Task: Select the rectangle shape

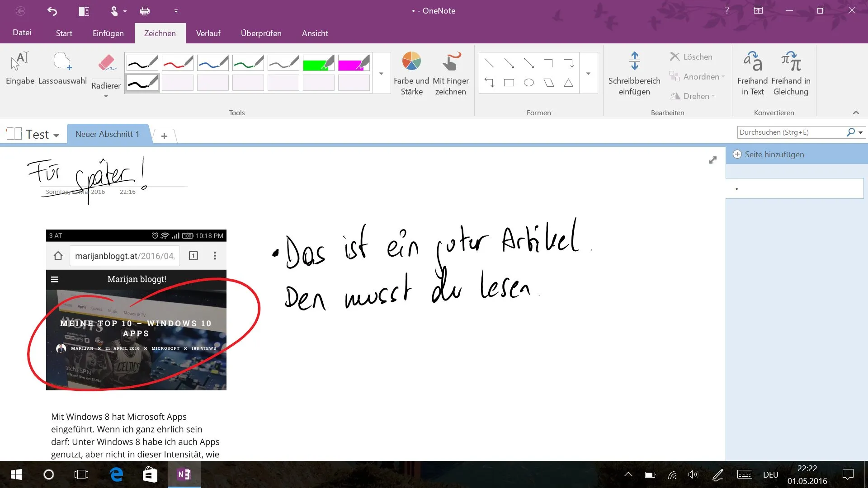Action: tap(509, 83)
